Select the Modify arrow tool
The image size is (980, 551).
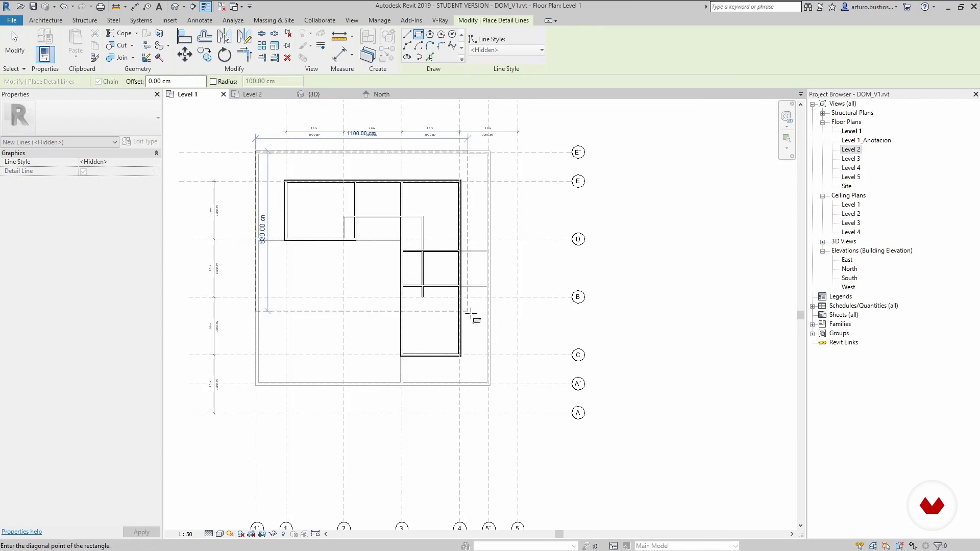click(x=14, y=41)
